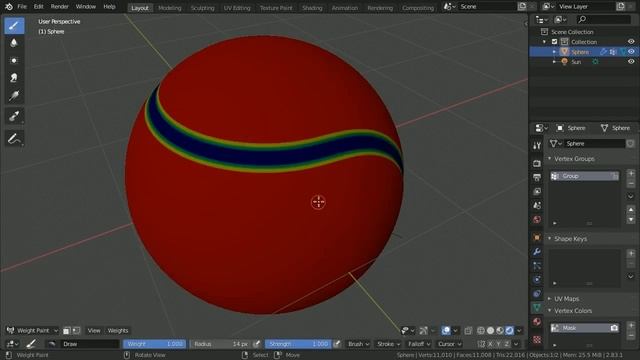This screenshot has height=360, width=640.
Task: Move the vertex group up
Action: point(631,210)
